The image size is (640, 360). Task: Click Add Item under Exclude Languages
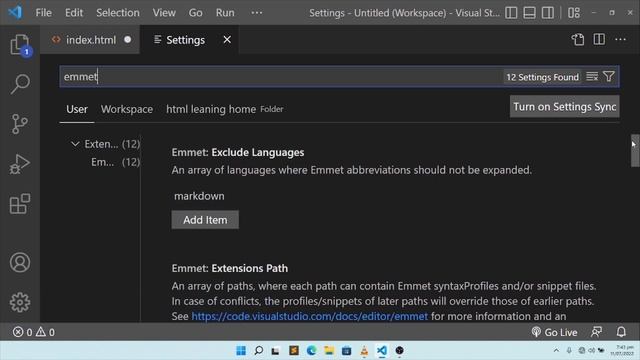(205, 220)
